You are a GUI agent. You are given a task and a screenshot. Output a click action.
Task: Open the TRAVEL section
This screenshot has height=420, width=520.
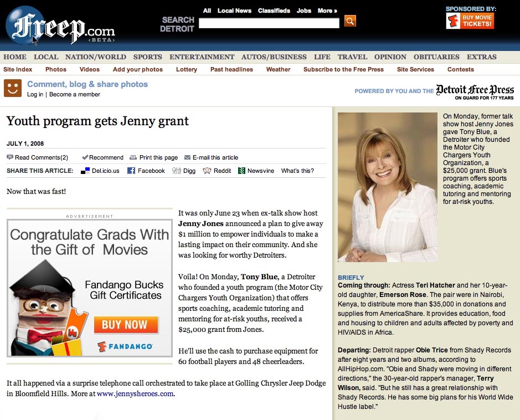click(352, 57)
